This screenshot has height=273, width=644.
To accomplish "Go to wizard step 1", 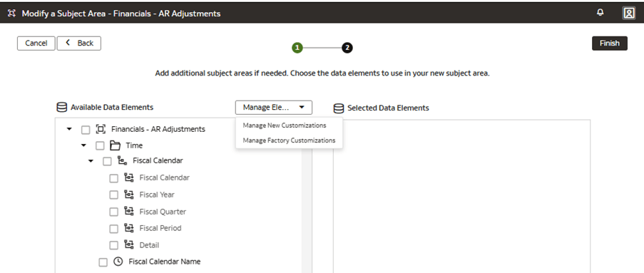I will pos(297,48).
